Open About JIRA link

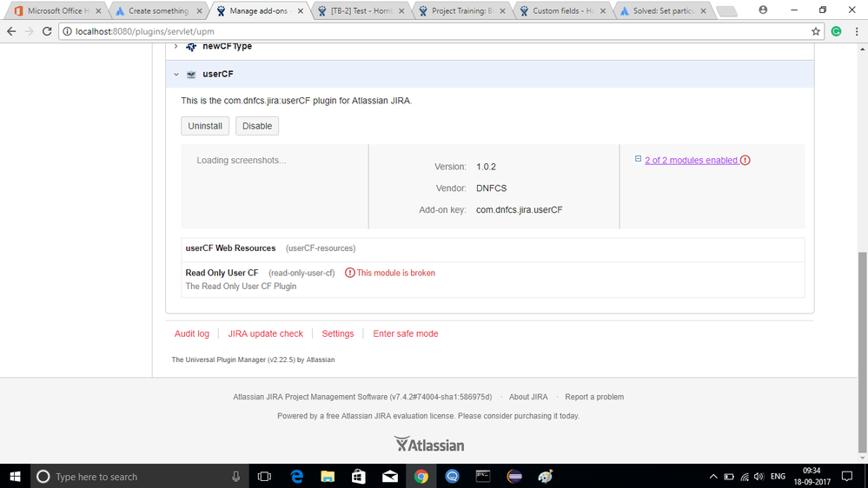click(528, 398)
